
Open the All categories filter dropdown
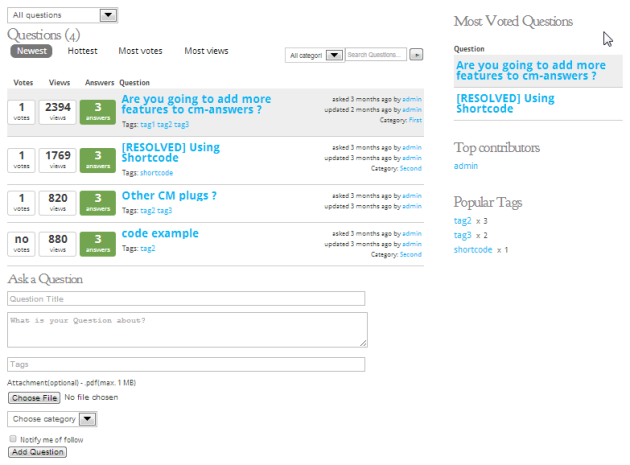click(x=314, y=55)
